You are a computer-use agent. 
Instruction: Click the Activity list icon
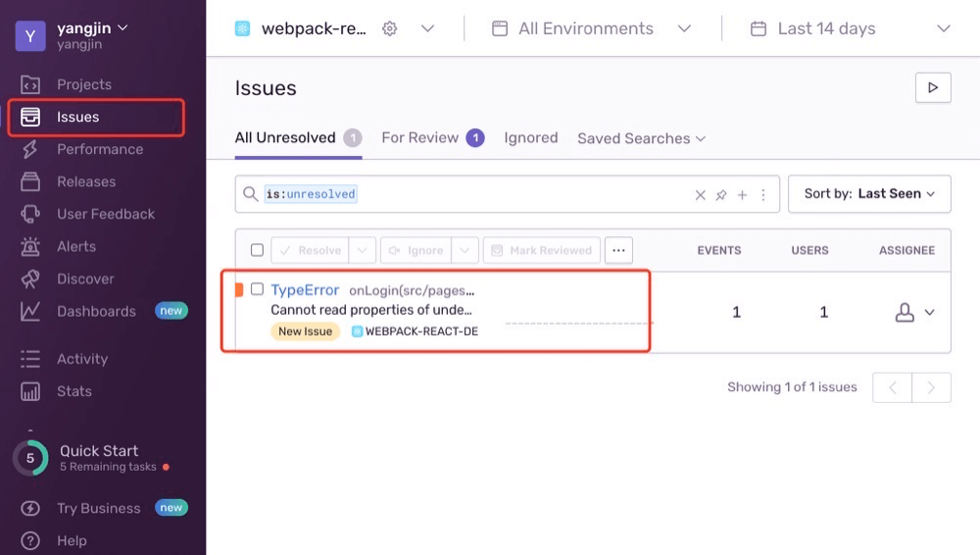(30, 359)
